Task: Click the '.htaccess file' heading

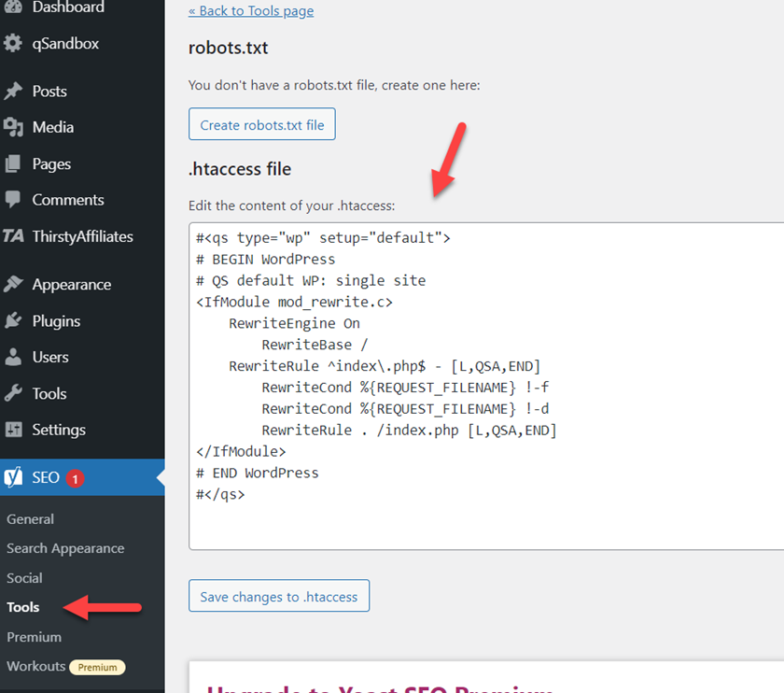Action: point(240,169)
